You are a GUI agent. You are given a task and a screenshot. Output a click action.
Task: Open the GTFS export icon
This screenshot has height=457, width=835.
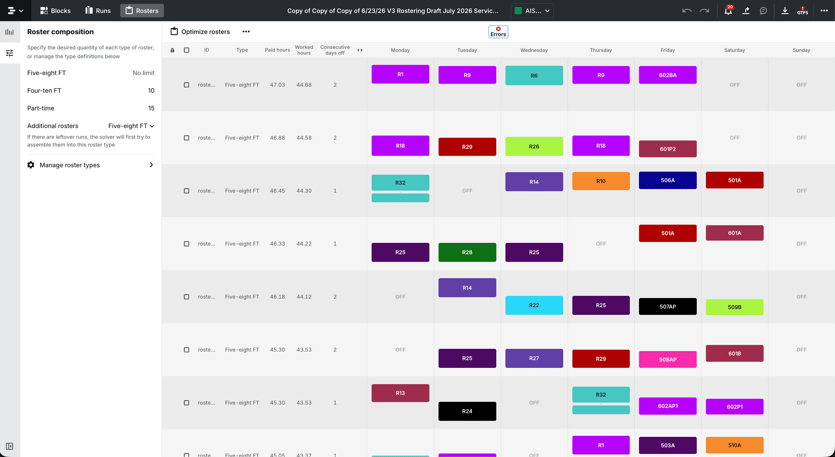802,11
